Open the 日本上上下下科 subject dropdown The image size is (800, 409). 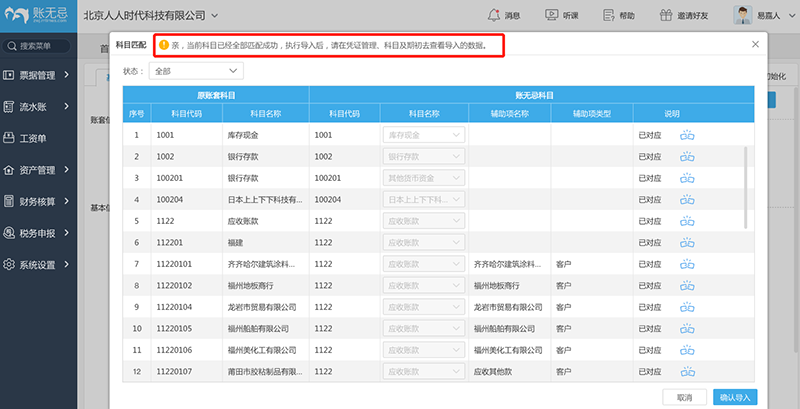[424, 199]
